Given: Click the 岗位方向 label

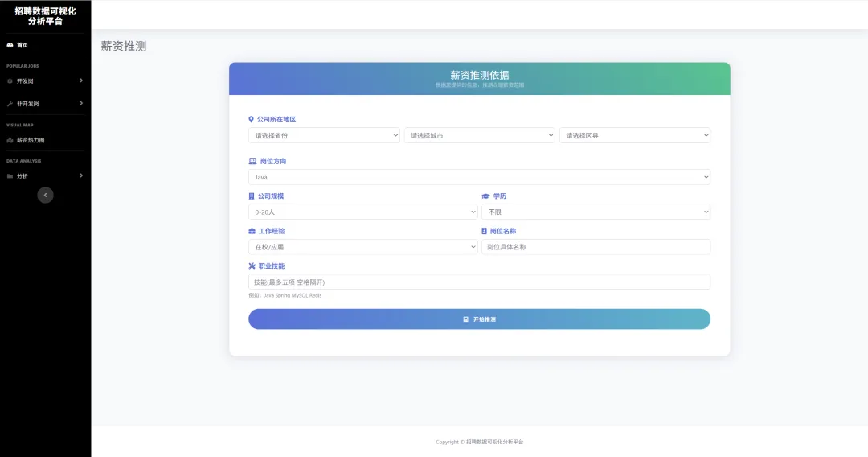Looking at the screenshot, I should tap(273, 161).
